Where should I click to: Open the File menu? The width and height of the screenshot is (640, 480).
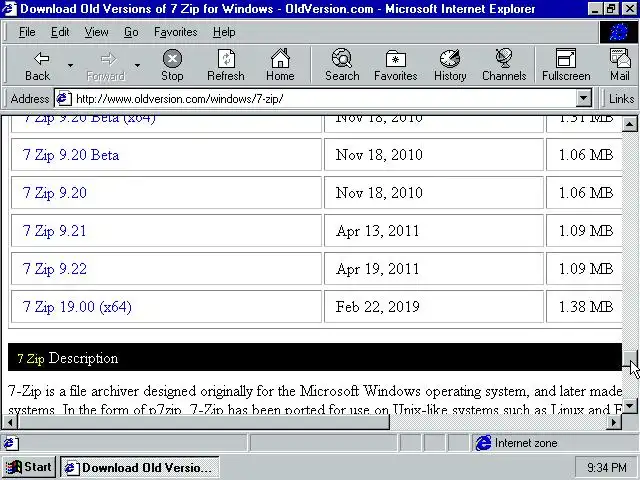point(27,32)
